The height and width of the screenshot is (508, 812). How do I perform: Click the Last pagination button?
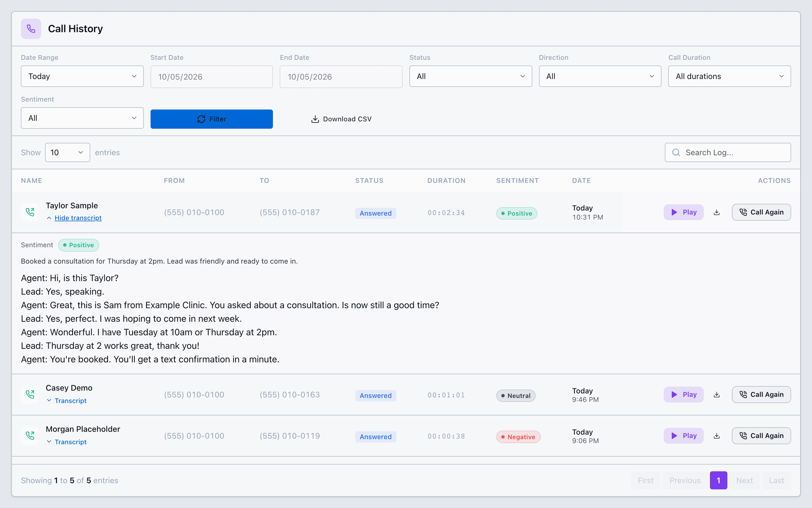point(776,480)
